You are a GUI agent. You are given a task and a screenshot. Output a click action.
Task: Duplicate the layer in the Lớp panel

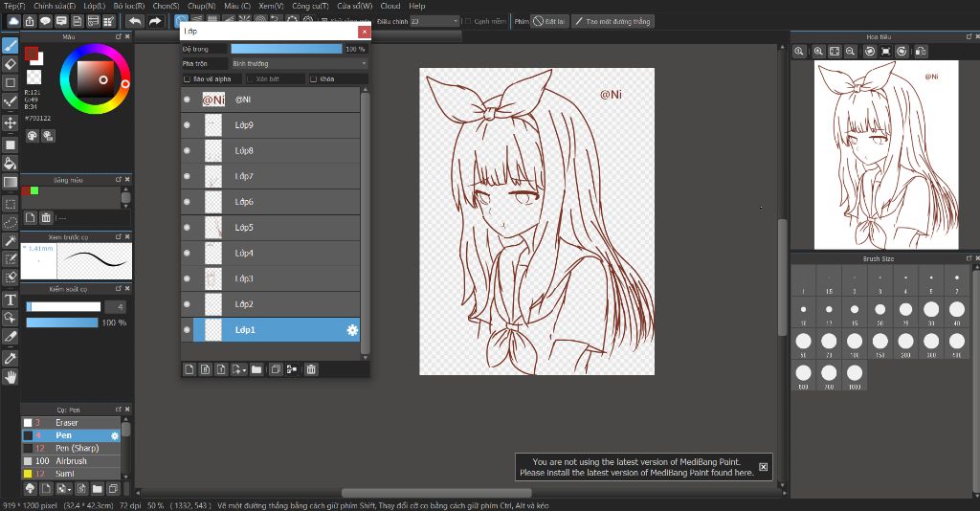coord(275,369)
